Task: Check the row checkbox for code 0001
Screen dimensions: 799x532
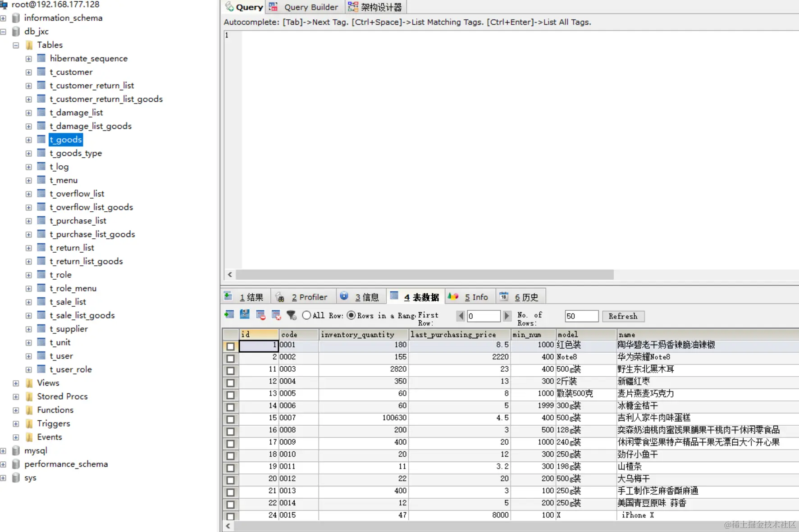Action: [230, 346]
